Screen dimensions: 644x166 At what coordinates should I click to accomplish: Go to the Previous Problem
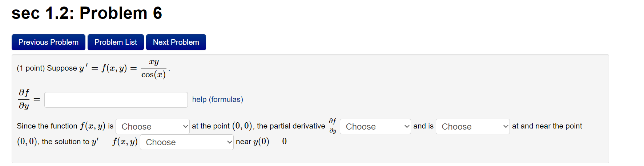pyautogui.click(x=48, y=42)
